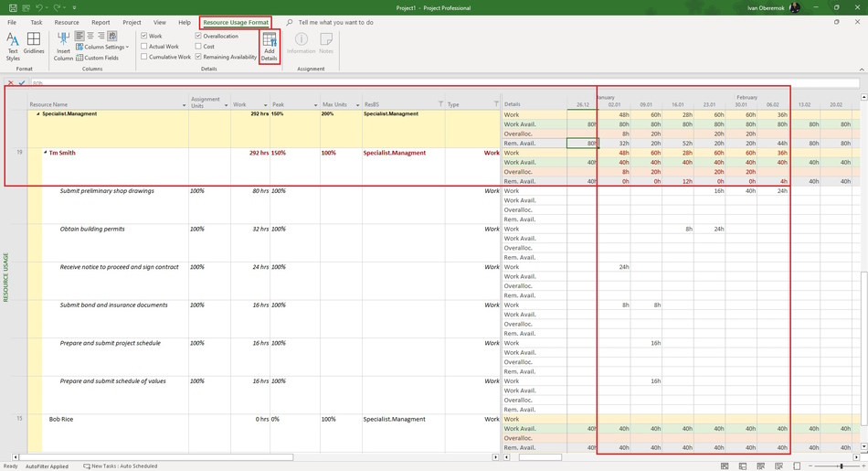Open Column Settings dropdown
Screen dimensions: 868x471
[x=102, y=48]
